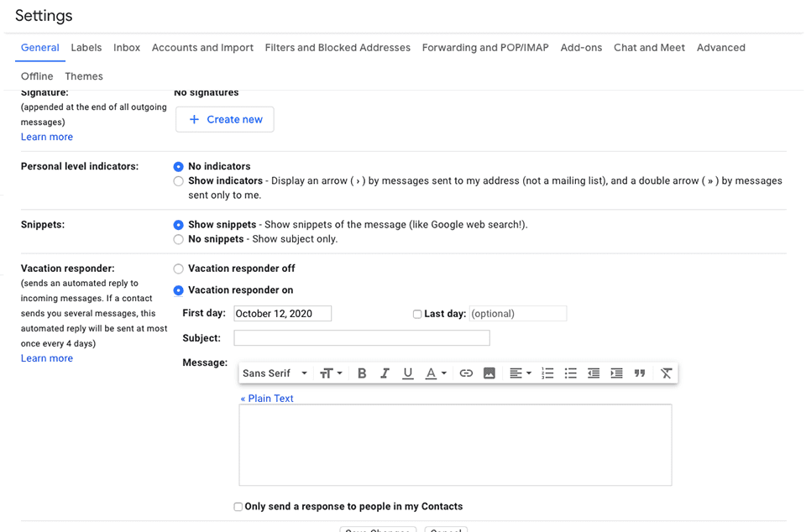Toggle bold formatting in message toolbar

click(x=362, y=373)
